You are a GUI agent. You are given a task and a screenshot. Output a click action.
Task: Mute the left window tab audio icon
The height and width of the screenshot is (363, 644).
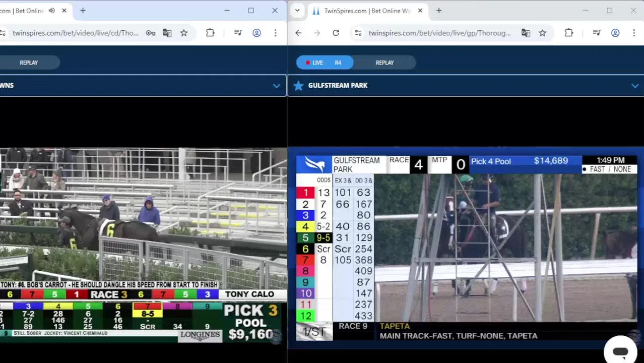(52, 11)
